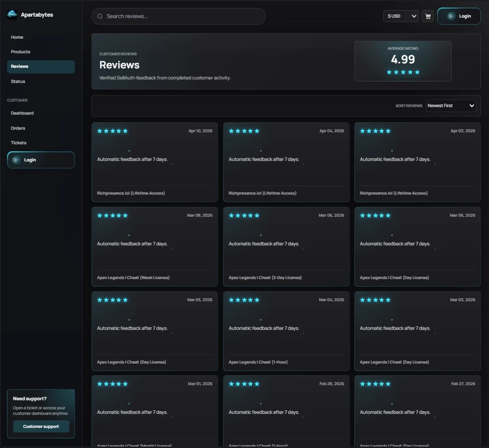
Task: Open the Apr 10, 2026 review card
Action: point(155,162)
